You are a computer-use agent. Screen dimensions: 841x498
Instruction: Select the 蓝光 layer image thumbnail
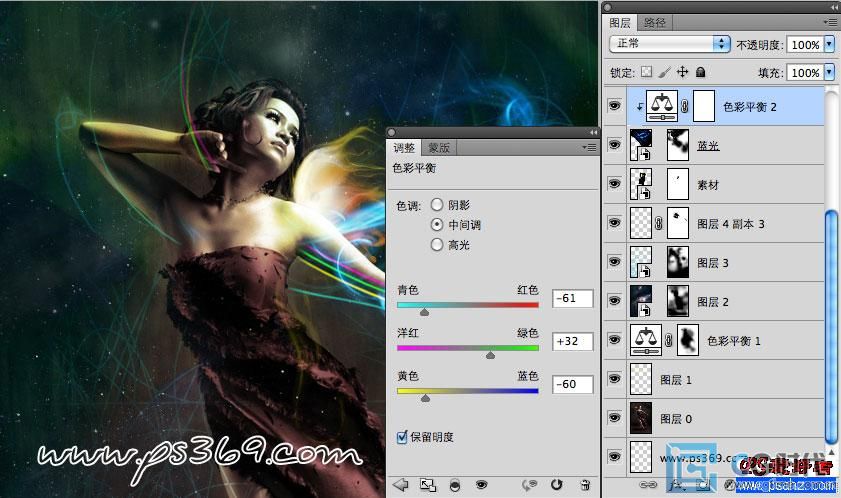641,145
